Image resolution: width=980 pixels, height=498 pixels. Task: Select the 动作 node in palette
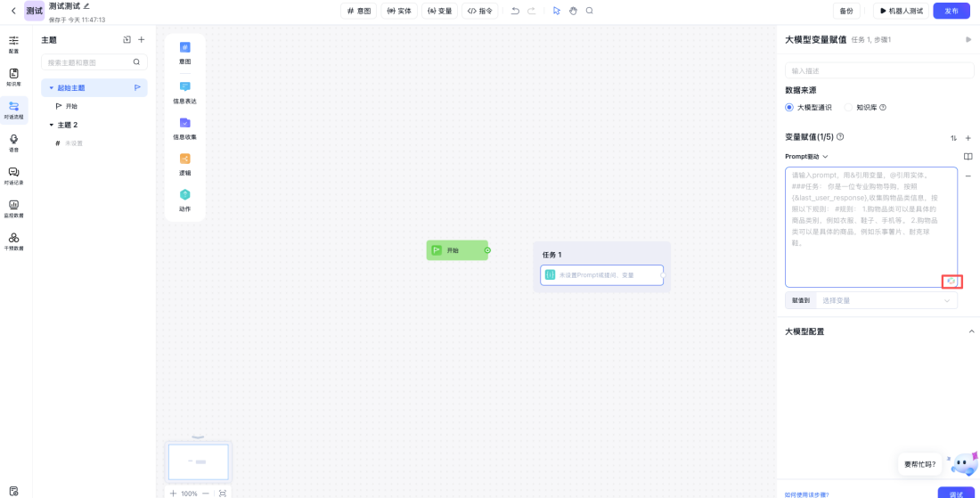tap(185, 200)
